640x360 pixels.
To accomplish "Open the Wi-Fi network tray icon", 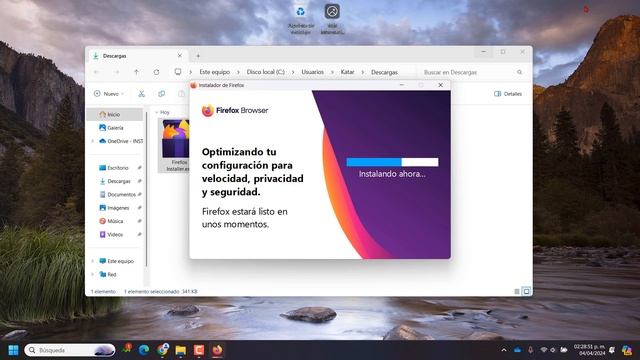I will (x=543, y=350).
